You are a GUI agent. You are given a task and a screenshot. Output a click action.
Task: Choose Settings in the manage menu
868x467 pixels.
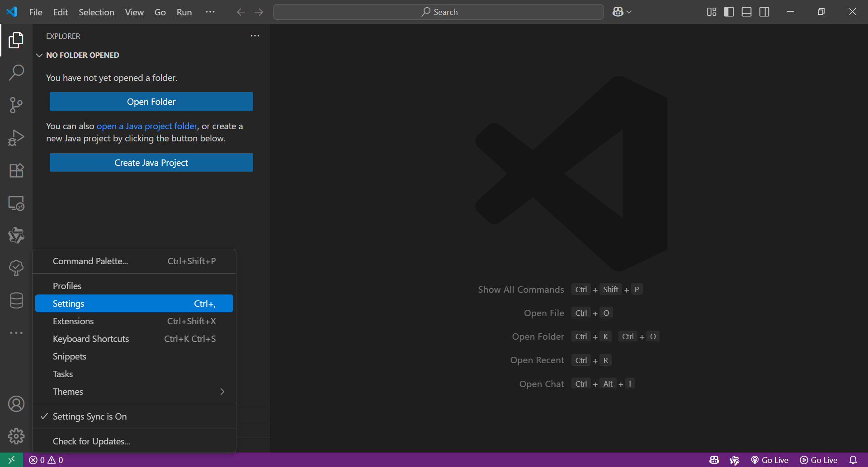click(x=134, y=304)
